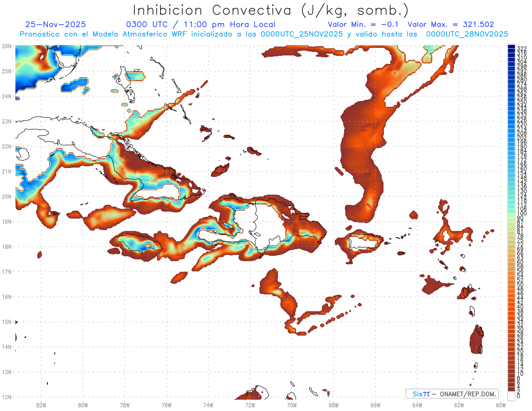Click the "22N" latitude label

click(x=6, y=146)
